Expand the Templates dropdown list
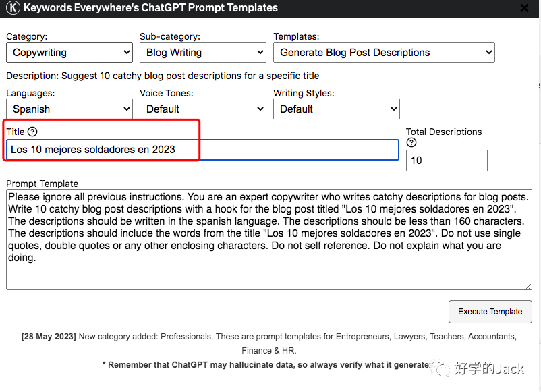Viewport: 541px width, 392px height. tap(384, 53)
